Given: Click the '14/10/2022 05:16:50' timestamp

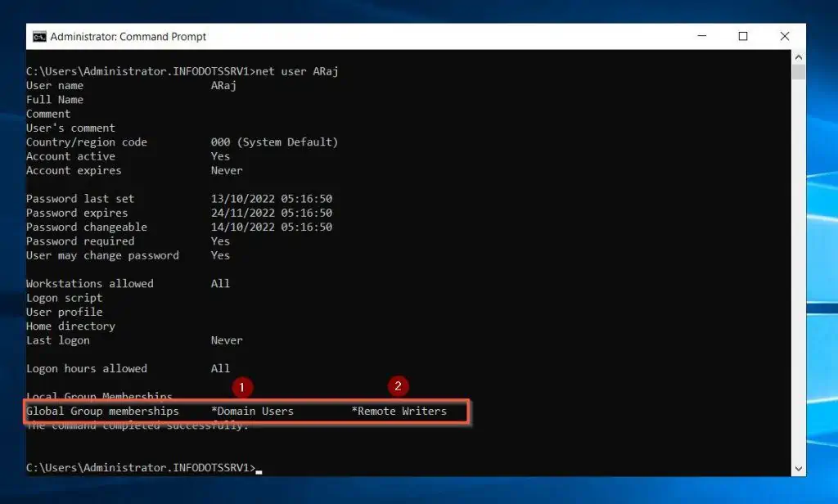Looking at the screenshot, I should tap(272, 227).
